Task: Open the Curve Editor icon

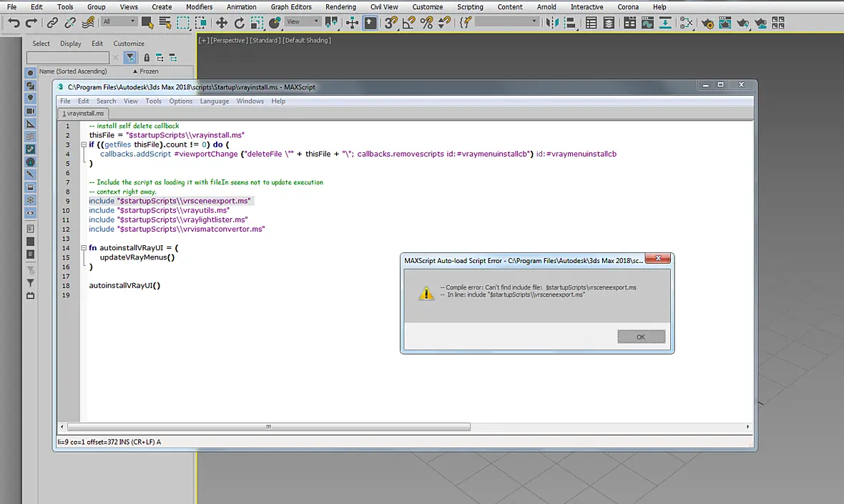Action: coord(647,23)
